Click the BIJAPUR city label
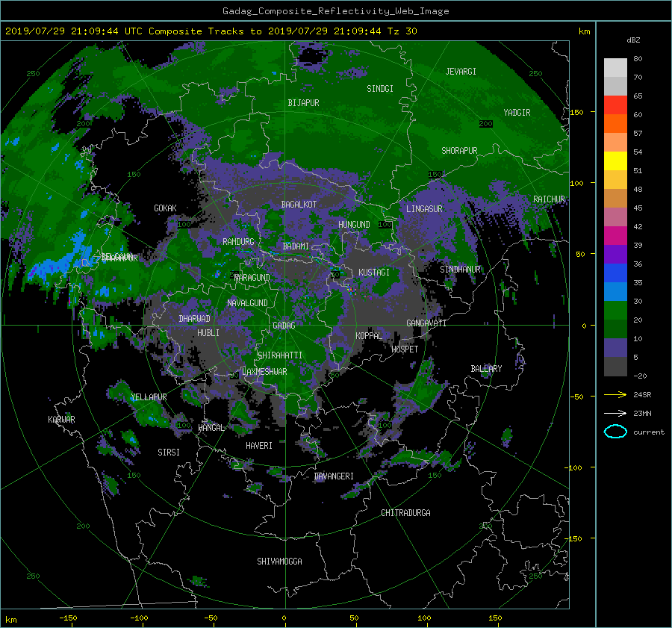672x628 pixels. tap(303, 103)
